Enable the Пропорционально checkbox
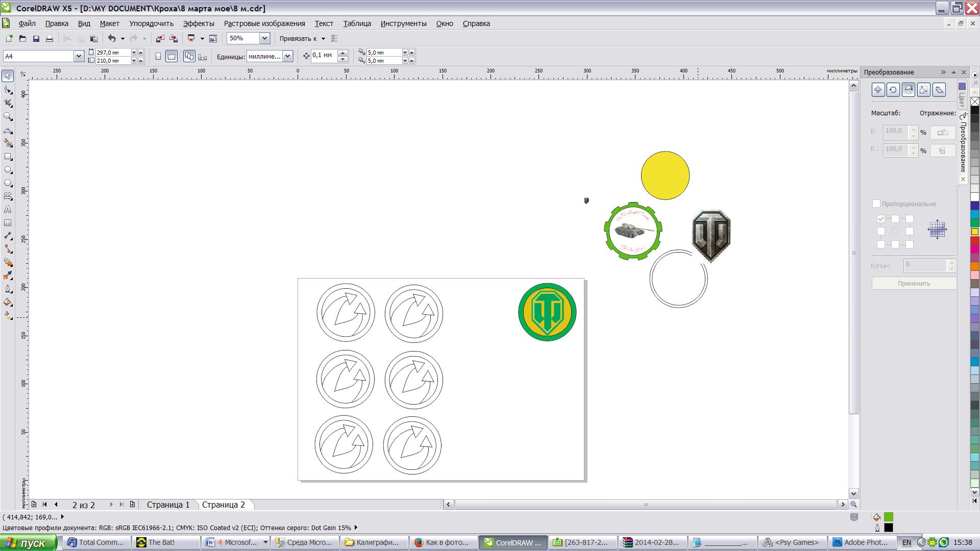The height and width of the screenshot is (551, 980). pos(876,204)
